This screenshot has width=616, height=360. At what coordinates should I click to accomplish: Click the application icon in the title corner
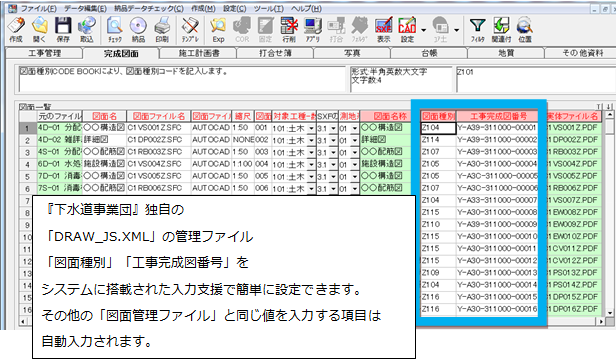13,8
